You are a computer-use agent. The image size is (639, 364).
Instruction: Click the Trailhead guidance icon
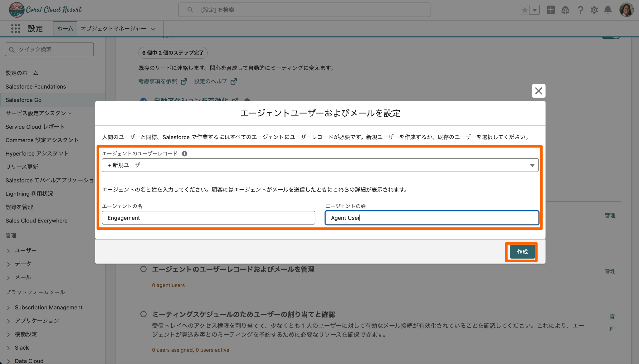click(565, 10)
